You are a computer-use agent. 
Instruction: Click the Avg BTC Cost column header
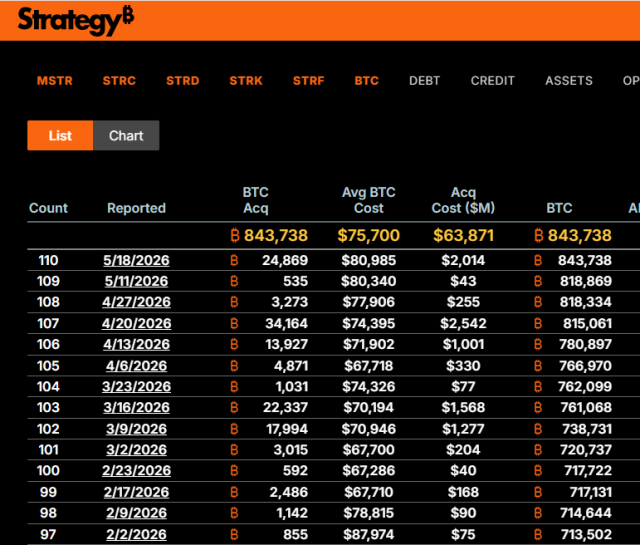(x=369, y=200)
